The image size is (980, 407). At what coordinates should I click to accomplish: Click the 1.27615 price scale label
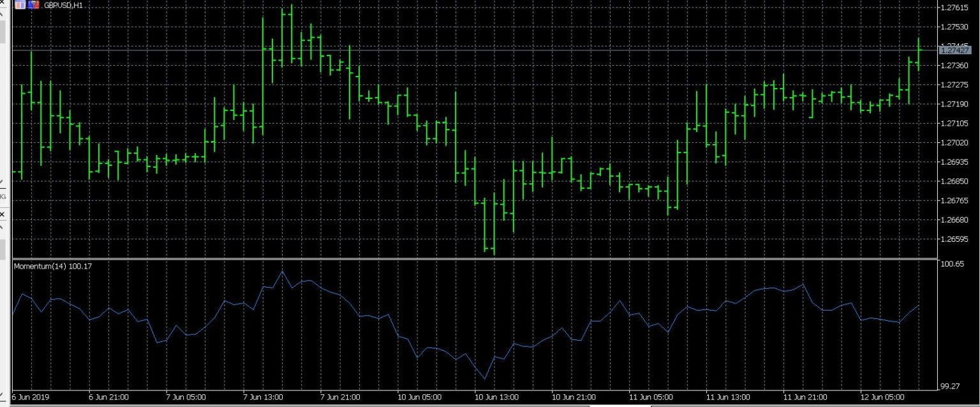(954, 8)
